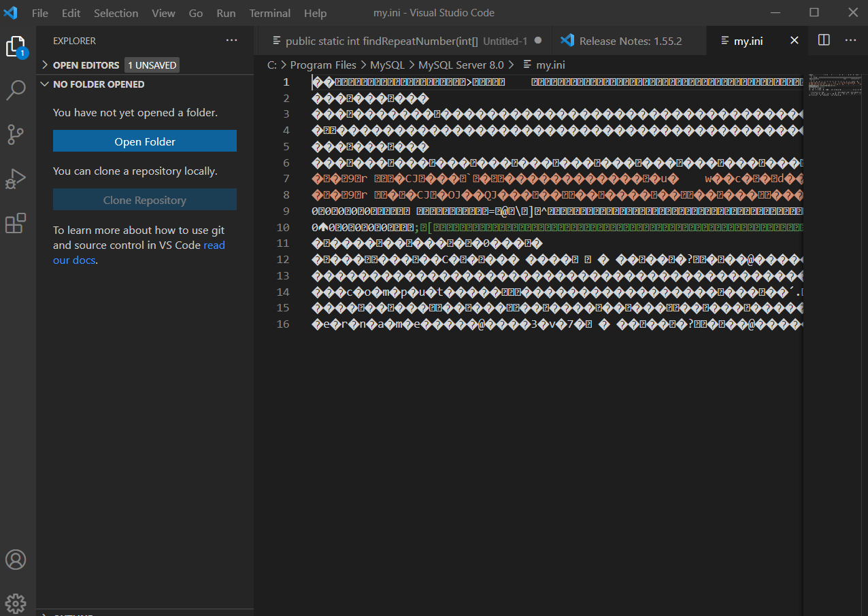Open editor More Actions ellipsis menu
Image resolution: width=868 pixels, height=616 pixels.
pyautogui.click(x=850, y=40)
